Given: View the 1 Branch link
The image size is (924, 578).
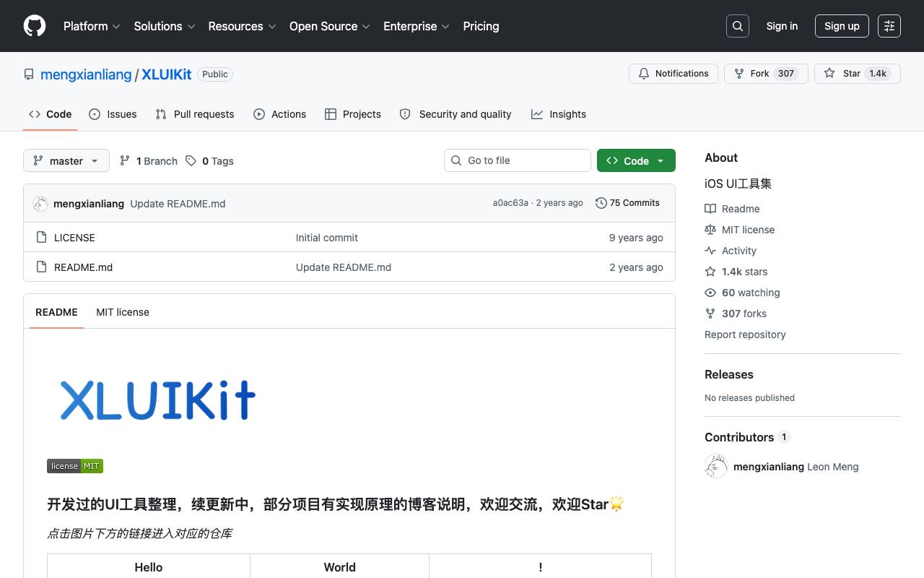Looking at the screenshot, I should (149, 161).
